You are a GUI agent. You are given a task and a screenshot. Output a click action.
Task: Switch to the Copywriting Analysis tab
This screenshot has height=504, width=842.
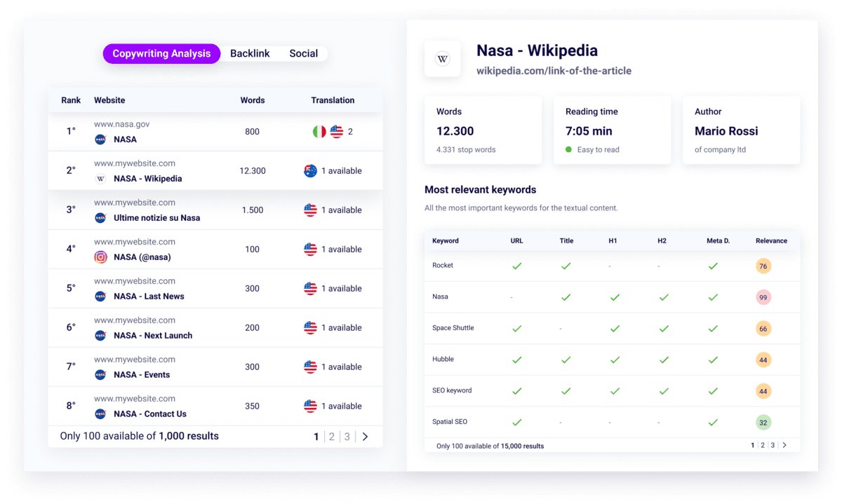161,53
